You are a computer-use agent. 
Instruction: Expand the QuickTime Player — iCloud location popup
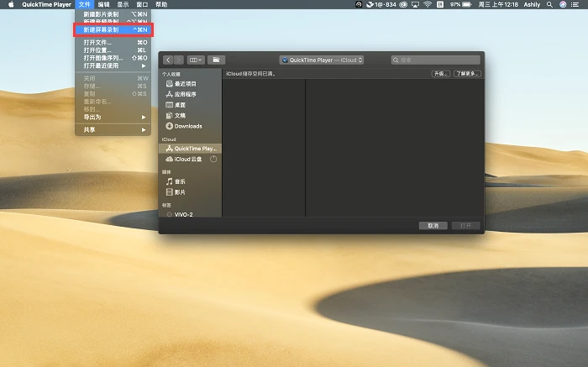pos(322,60)
